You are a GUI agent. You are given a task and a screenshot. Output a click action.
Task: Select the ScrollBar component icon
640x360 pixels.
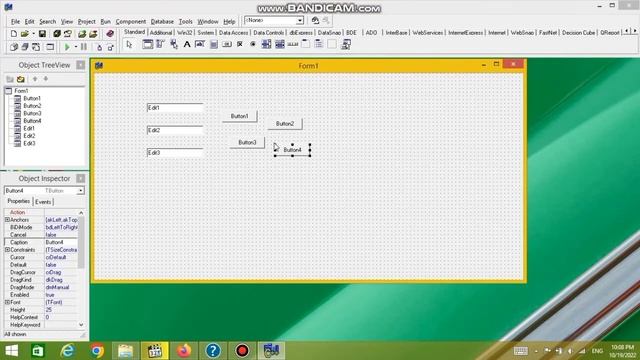coord(293,44)
